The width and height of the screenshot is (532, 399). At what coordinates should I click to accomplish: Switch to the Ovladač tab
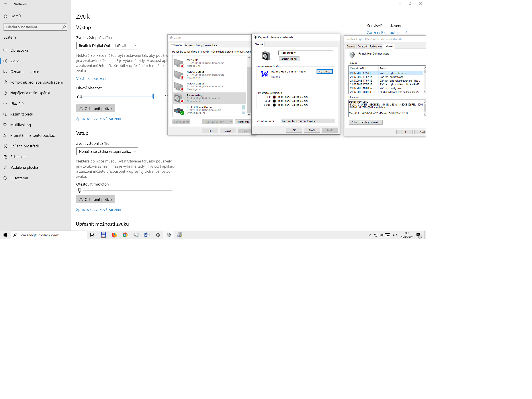click(362, 46)
